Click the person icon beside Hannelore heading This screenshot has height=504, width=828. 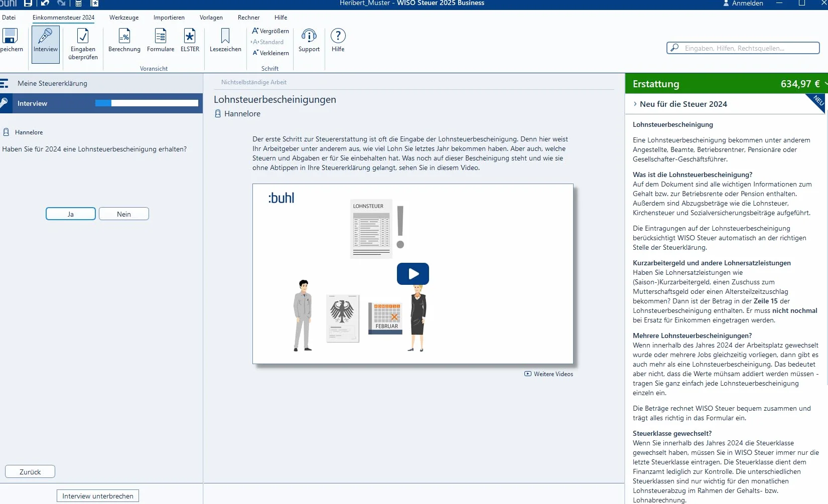[218, 114]
